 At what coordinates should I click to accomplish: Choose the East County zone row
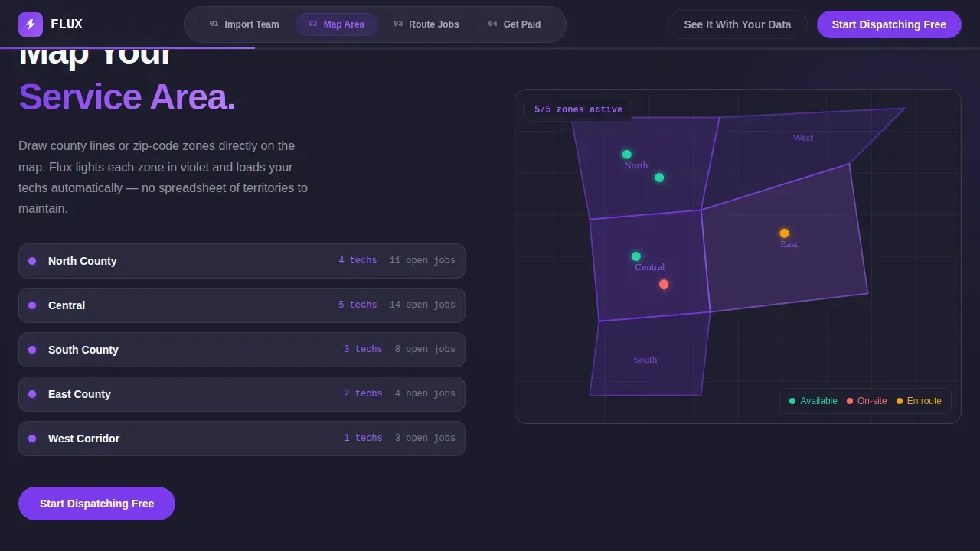click(x=242, y=394)
